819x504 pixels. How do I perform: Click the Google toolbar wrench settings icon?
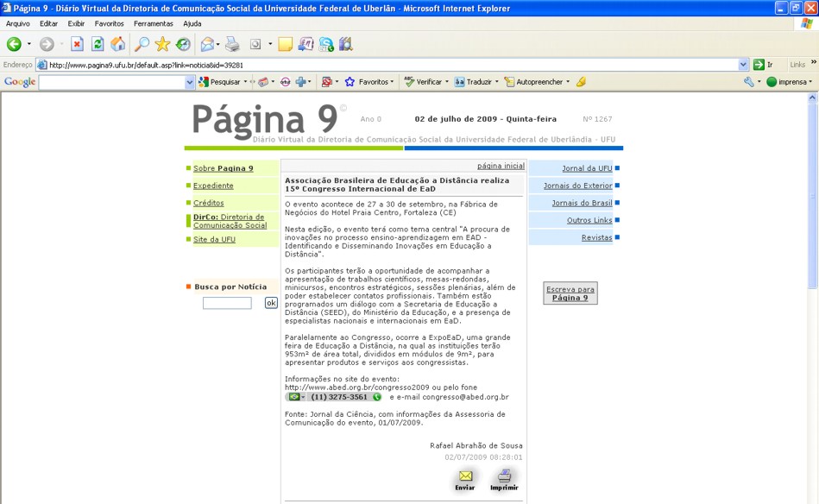pyautogui.click(x=748, y=82)
